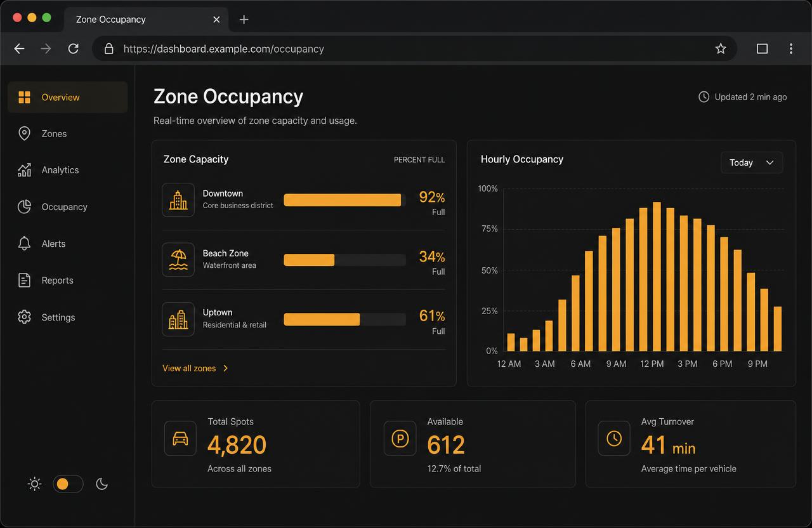Screen dimensions: 812x528
Task: Click the Beach Zone capacity progress bar
Action: click(344, 260)
